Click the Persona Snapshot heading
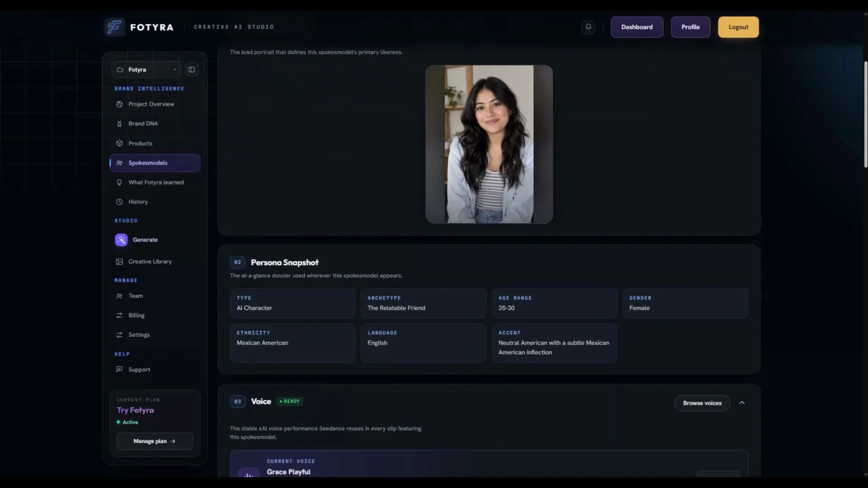Viewport: 868px width, 488px height. coord(285,263)
